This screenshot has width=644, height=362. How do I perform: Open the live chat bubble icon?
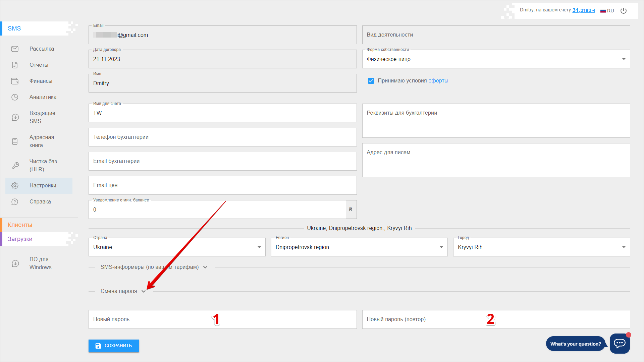pyautogui.click(x=620, y=343)
